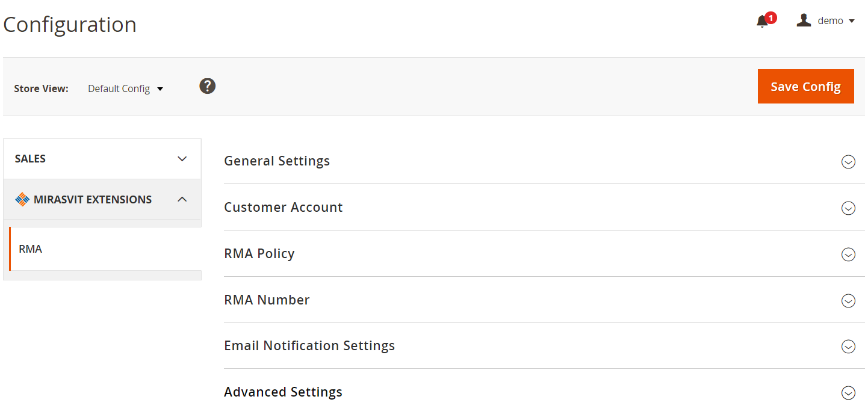868x417 pixels.
Task: Open the notifications bell icon
Action: pos(763,22)
